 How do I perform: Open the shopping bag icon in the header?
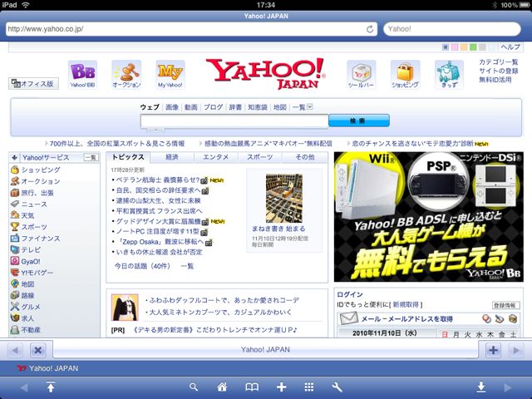tap(405, 75)
